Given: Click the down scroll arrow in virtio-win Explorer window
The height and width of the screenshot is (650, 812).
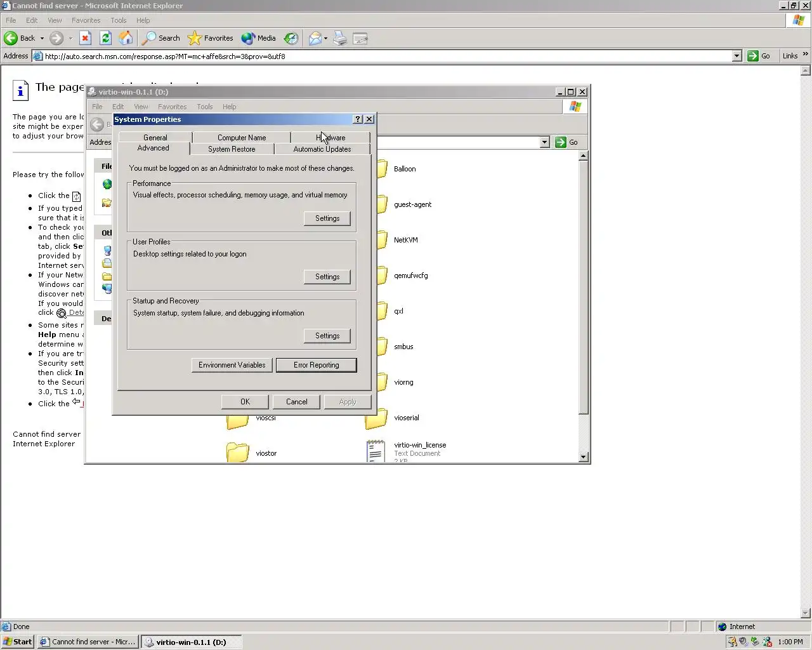Looking at the screenshot, I should (584, 457).
